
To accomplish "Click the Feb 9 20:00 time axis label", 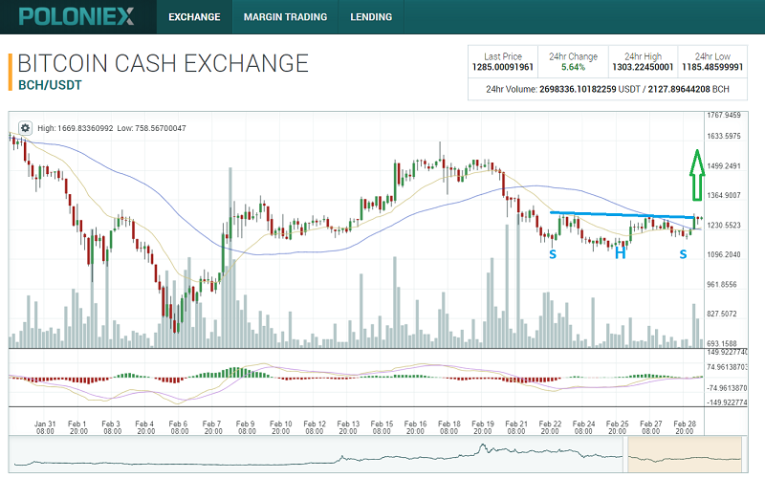I will click(246, 426).
